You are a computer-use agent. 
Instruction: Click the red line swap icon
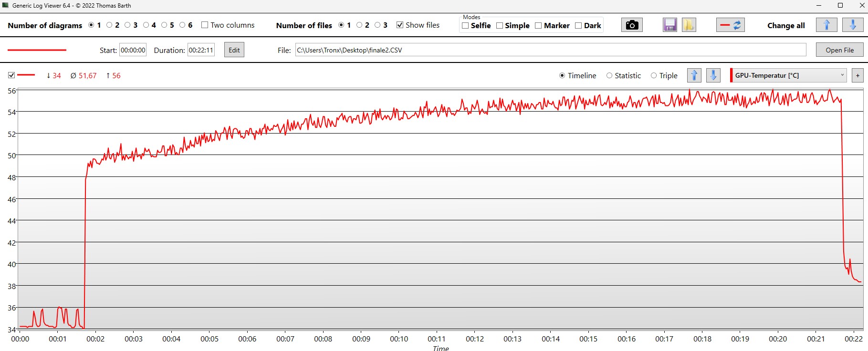[731, 25]
